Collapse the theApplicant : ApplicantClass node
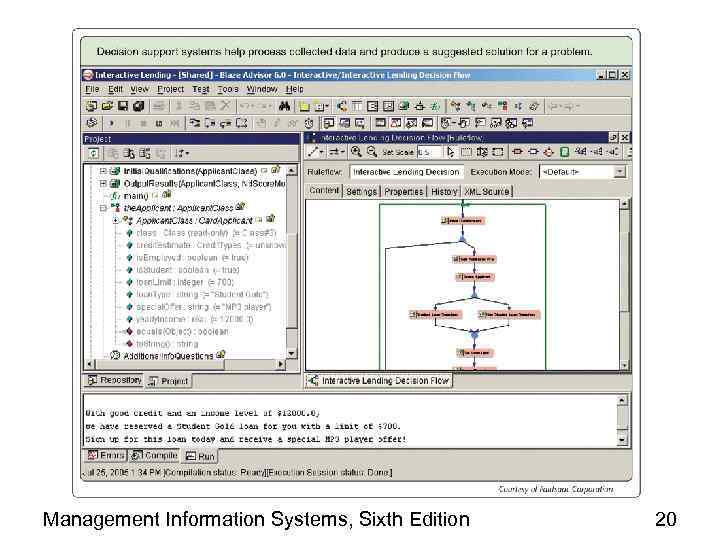The height and width of the screenshot is (540, 720). pos(103,208)
